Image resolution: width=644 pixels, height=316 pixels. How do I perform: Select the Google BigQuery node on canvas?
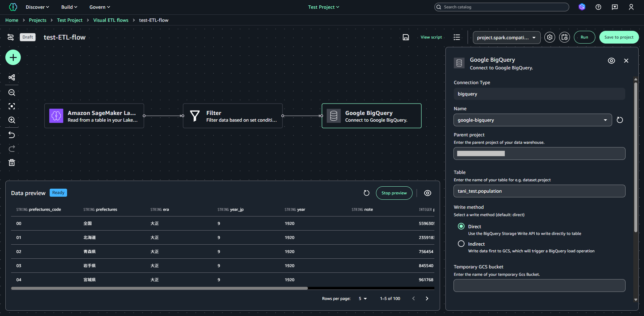[372, 116]
